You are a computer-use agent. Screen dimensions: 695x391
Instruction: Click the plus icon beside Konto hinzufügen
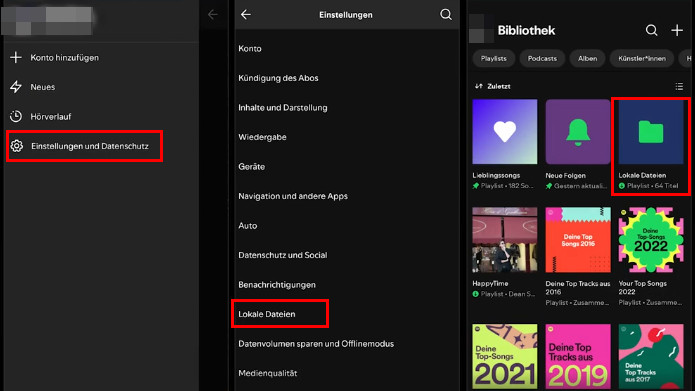pos(16,57)
